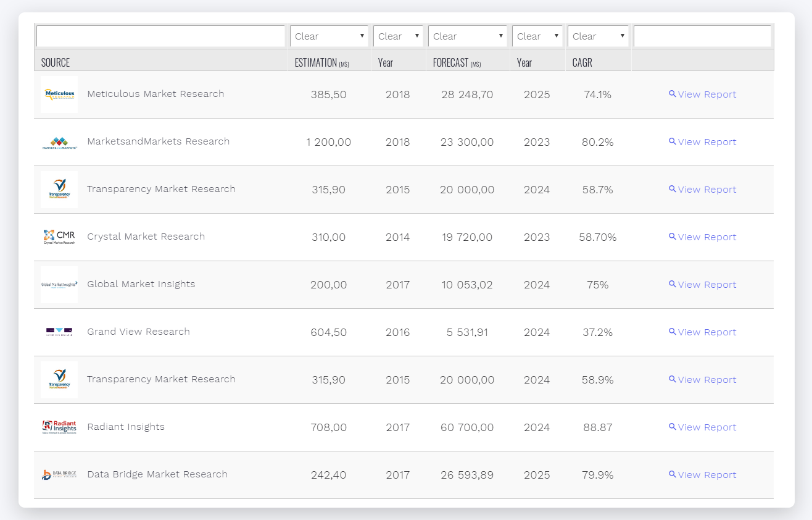
Task: Select the Radiant Insights source name
Action: 126,427
